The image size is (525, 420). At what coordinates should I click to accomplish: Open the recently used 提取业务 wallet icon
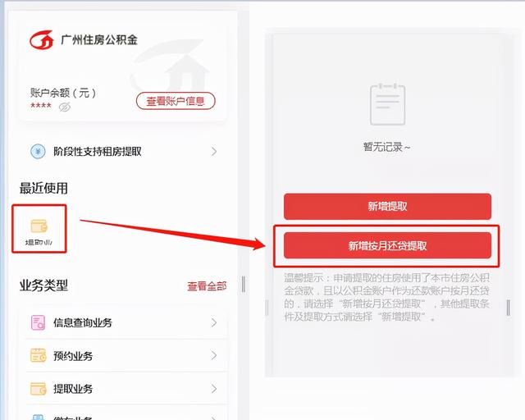39,228
